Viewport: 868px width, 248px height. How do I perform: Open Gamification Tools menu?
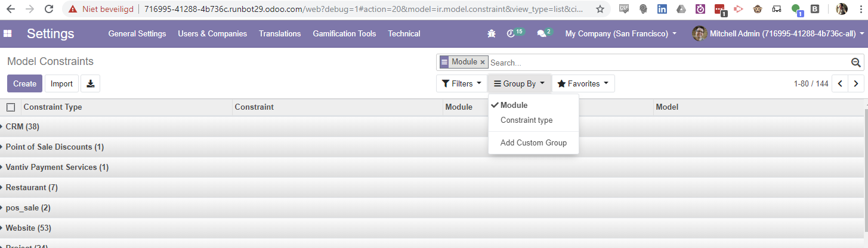[344, 34]
